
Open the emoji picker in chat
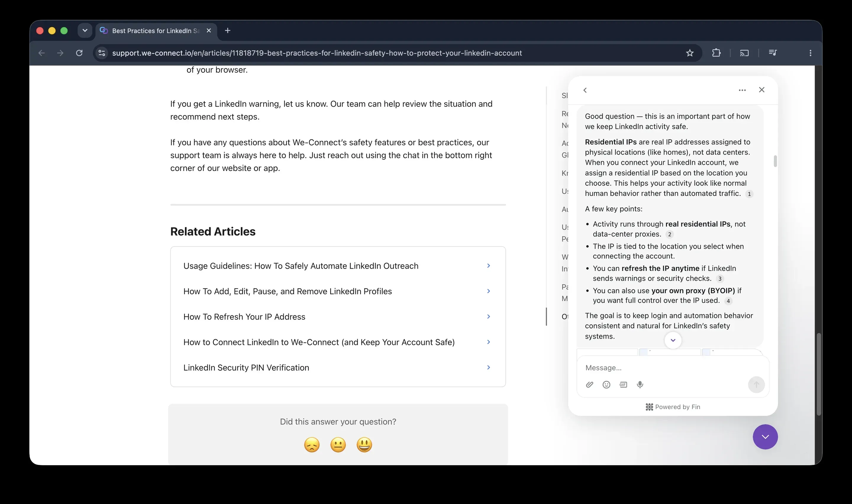pos(606,385)
